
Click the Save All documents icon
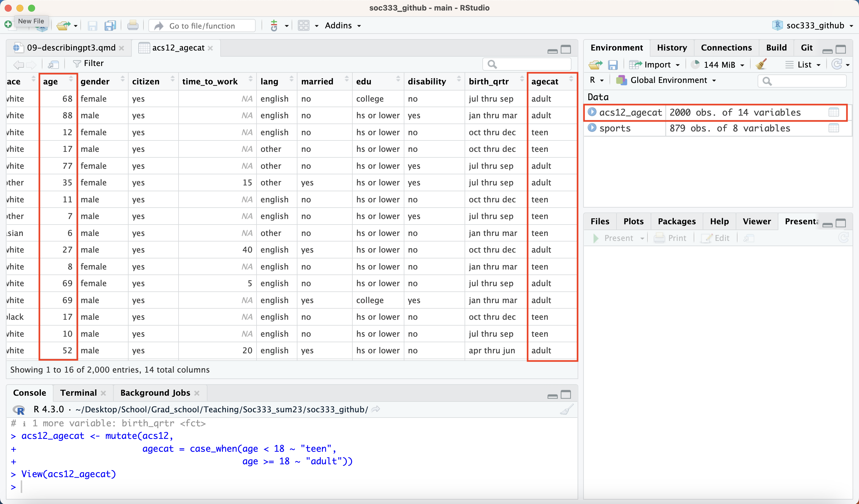tap(110, 26)
